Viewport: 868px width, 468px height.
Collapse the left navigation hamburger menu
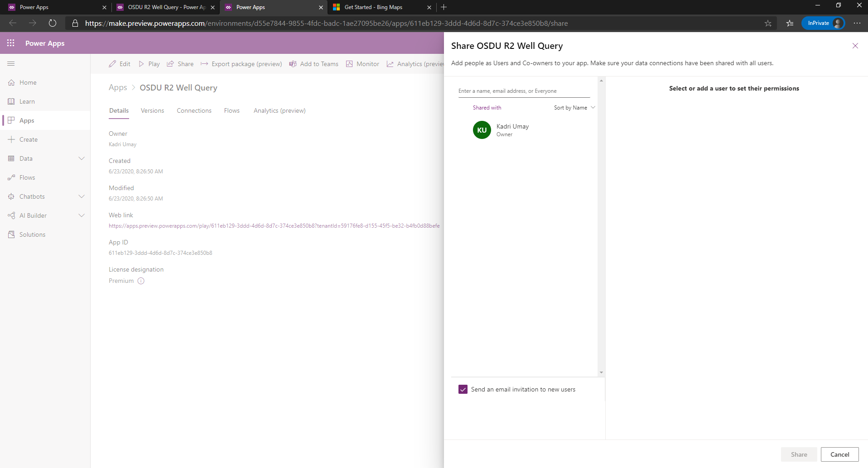click(x=11, y=64)
